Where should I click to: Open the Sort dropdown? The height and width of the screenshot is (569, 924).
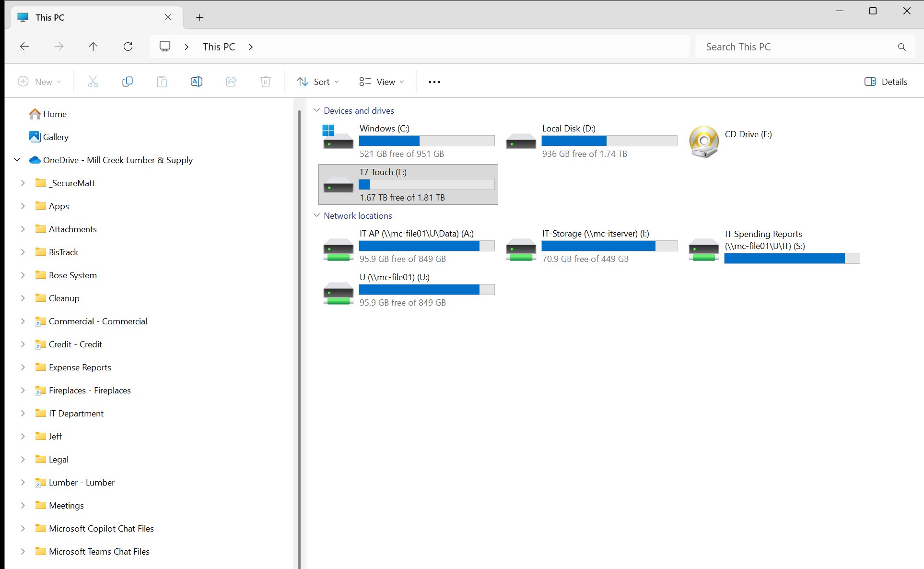coord(317,82)
